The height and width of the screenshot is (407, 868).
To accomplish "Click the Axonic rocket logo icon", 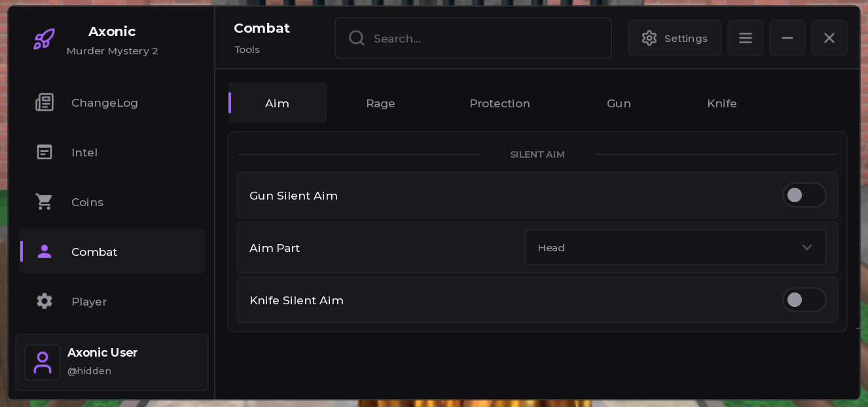I will [44, 39].
